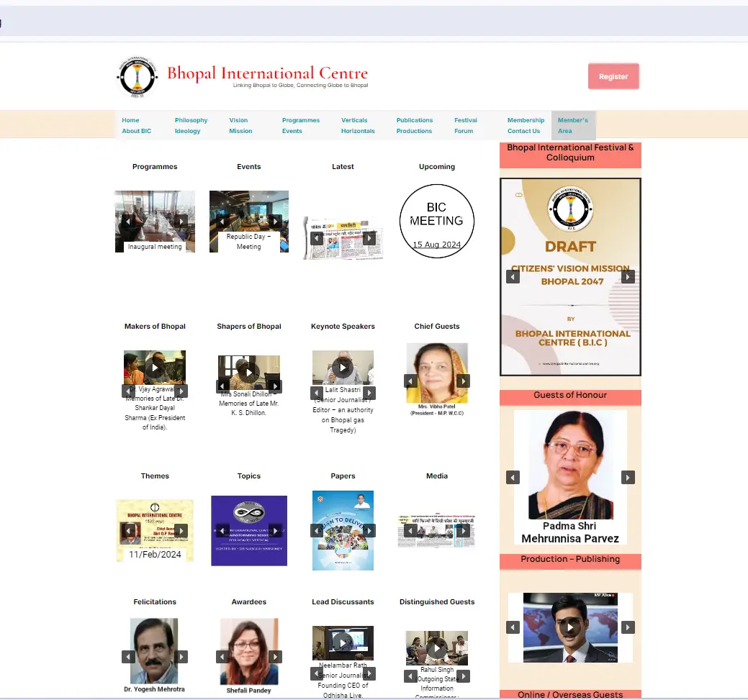This screenshot has height=700, width=748.
Task: Previous arrow in Production - Publishing carousel
Action: pyautogui.click(x=513, y=627)
